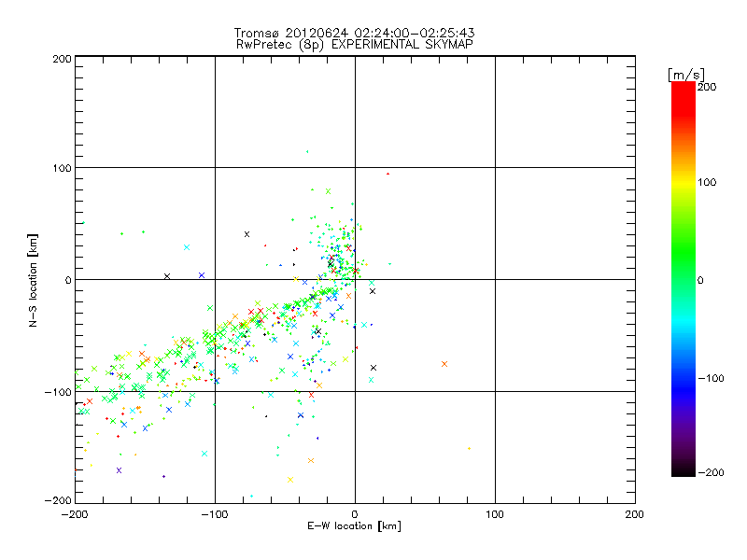747x560 pixels.
Task: Click the red region atop the colorbar
Action: coord(683,93)
